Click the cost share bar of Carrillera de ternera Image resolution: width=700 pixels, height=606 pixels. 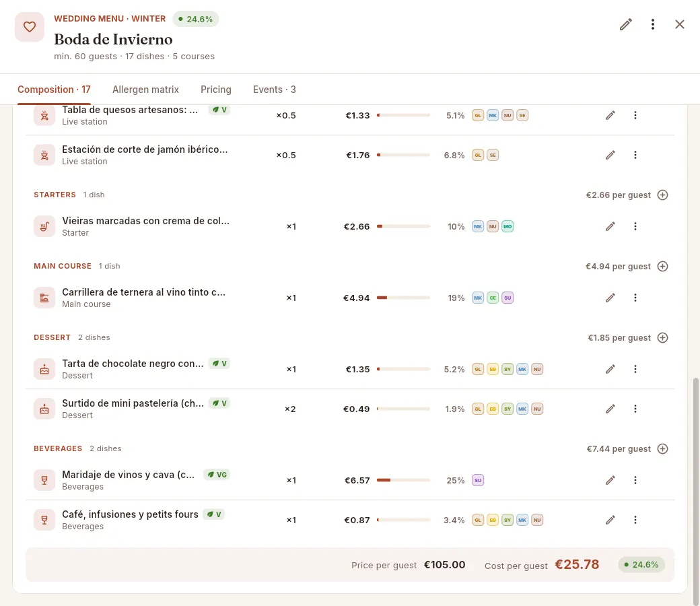tap(404, 298)
